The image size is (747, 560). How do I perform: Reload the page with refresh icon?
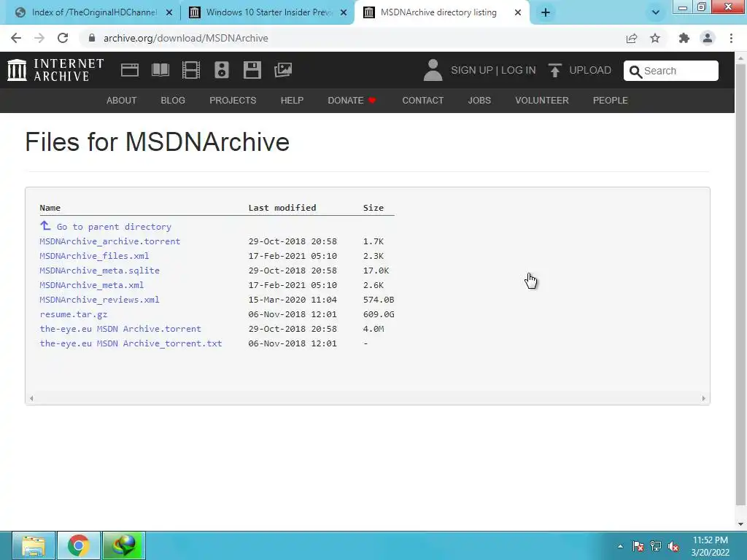[x=63, y=38]
